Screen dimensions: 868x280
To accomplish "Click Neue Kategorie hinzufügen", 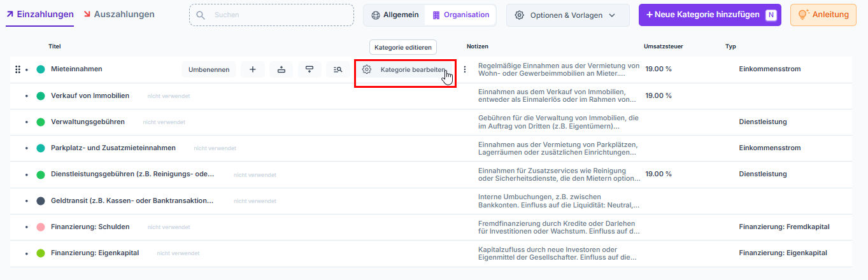I will point(709,15).
